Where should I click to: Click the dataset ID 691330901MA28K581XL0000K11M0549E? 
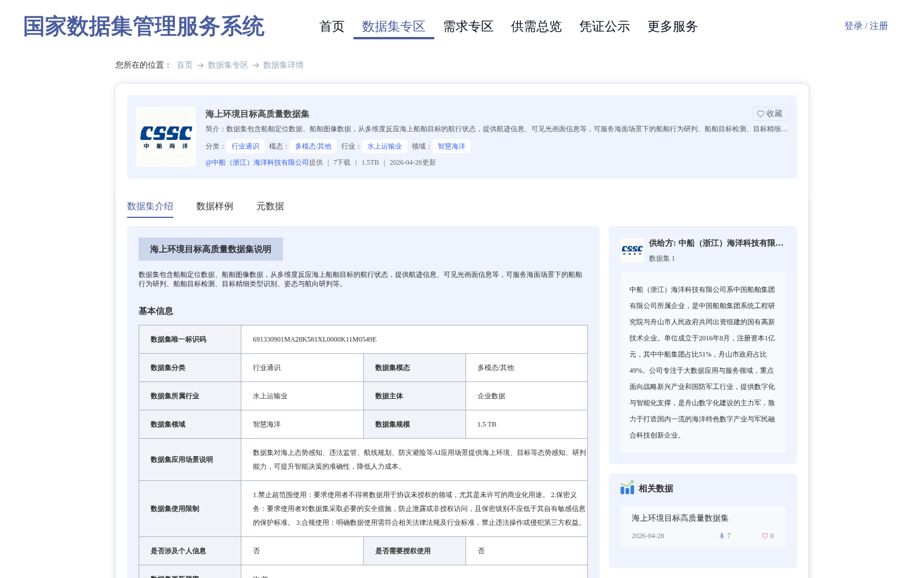tap(315, 339)
